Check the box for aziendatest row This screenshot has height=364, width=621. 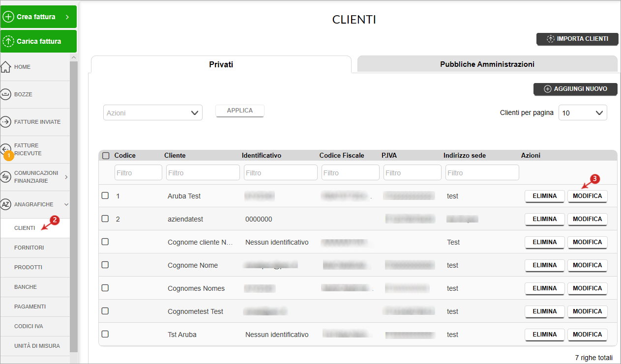click(x=105, y=219)
